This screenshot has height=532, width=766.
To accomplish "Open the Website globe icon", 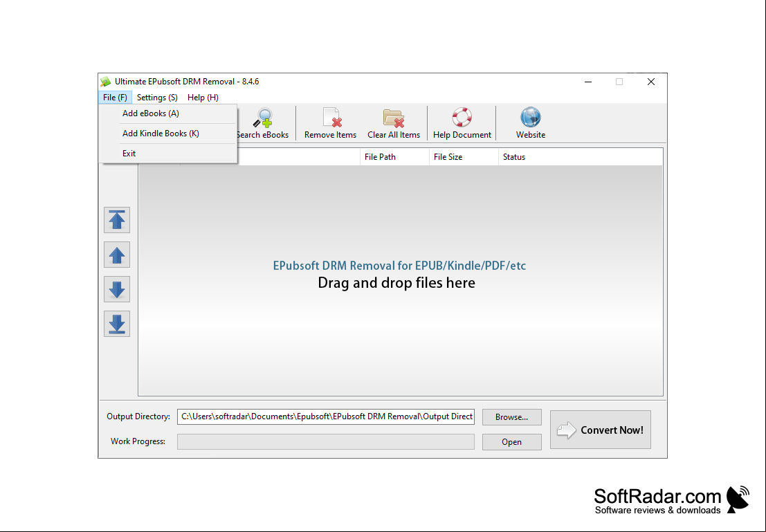I will coord(531,117).
